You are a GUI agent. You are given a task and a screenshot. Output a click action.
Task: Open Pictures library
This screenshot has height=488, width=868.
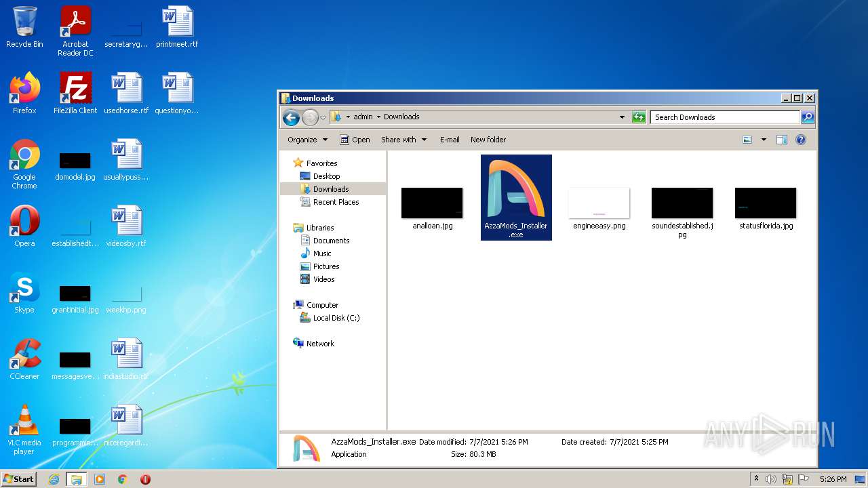point(320,266)
